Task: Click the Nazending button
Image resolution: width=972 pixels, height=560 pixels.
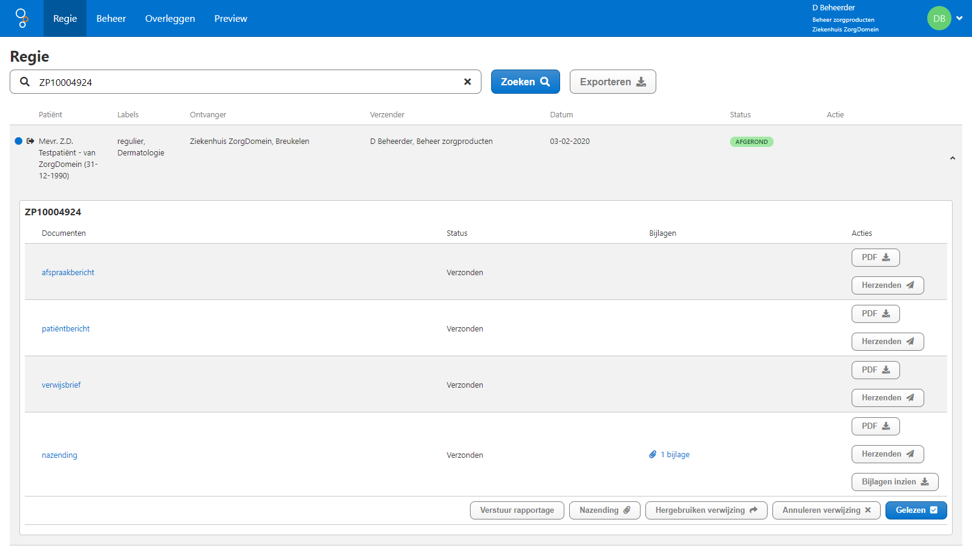Action: pos(604,510)
